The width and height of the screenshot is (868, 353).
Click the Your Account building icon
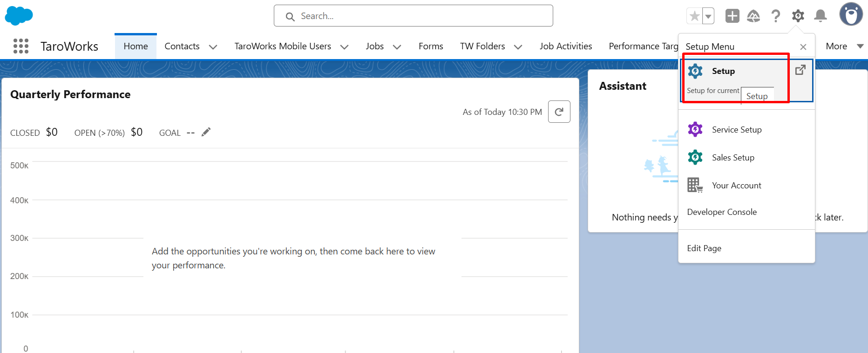695,185
